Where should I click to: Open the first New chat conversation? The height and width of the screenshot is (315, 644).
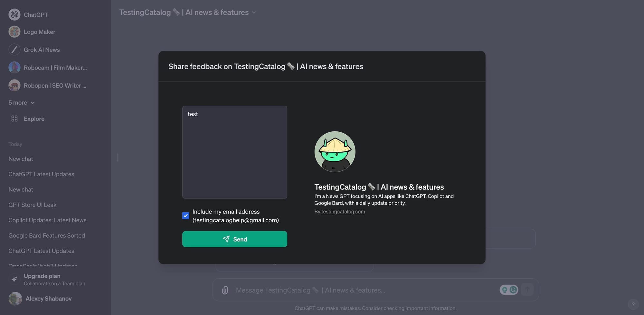[x=21, y=159]
